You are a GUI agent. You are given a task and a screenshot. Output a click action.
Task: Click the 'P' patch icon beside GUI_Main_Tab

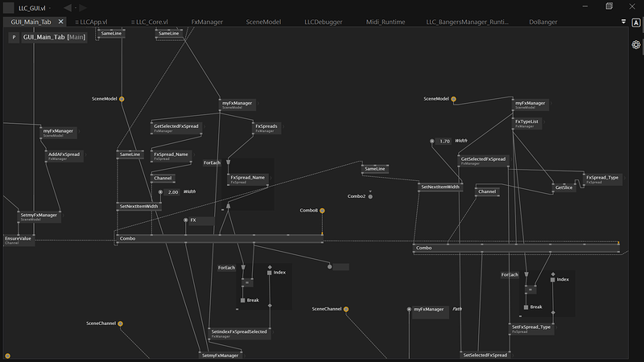pos(14,37)
